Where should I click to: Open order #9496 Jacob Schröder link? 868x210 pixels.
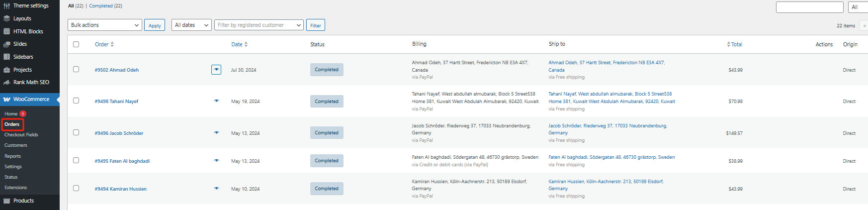(119, 133)
